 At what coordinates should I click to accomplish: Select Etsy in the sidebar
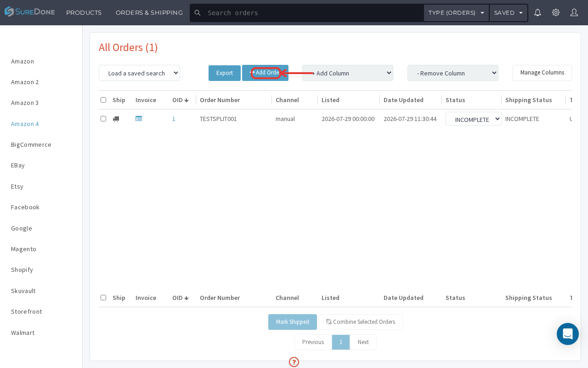point(17,186)
